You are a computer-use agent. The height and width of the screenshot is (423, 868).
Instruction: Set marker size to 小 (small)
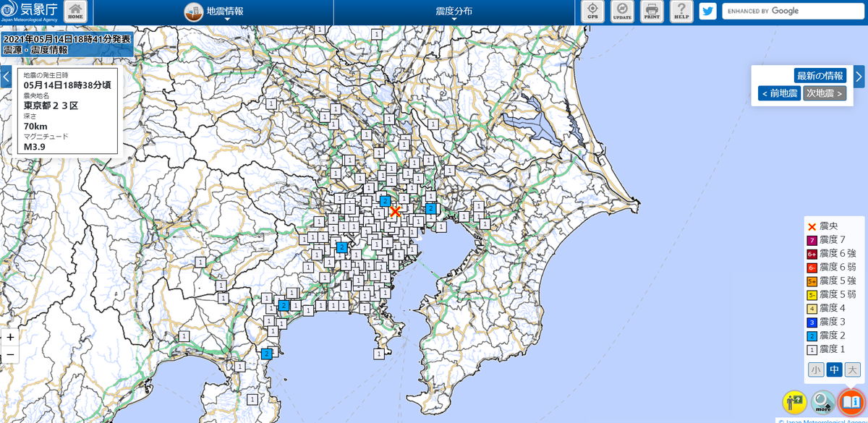(x=816, y=370)
